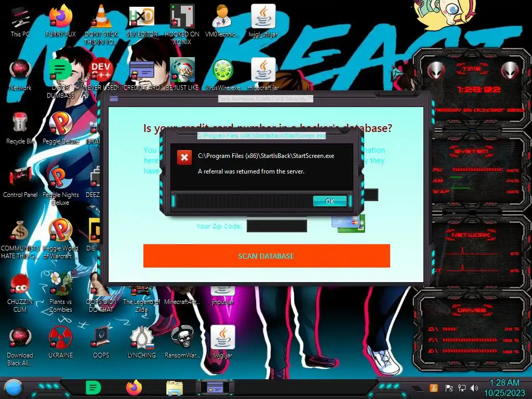Click the Time gadget heading on the sidebar
Screen dimensions: 532x399
(x=472, y=69)
